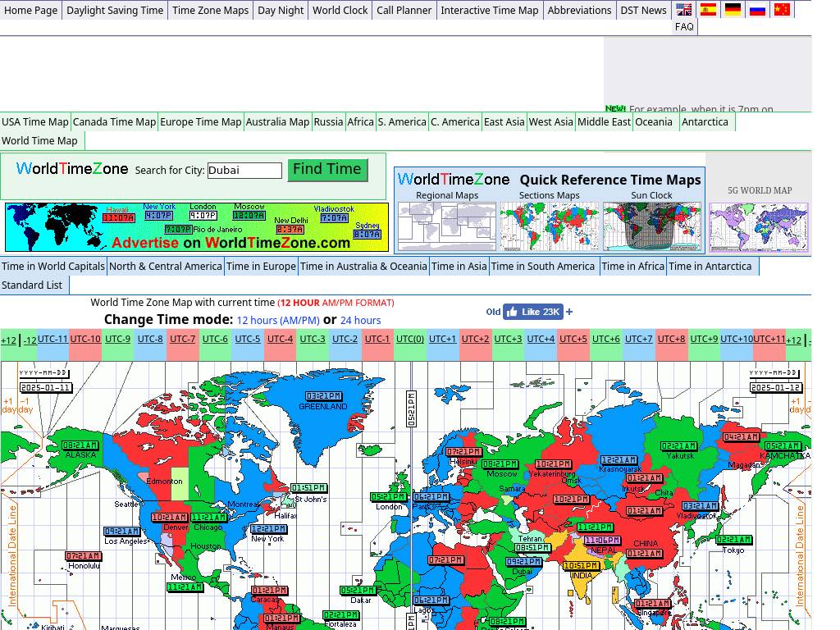840x630 pixels.
Task: Open the 5G World Map thumbnail
Action: point(759,227)
